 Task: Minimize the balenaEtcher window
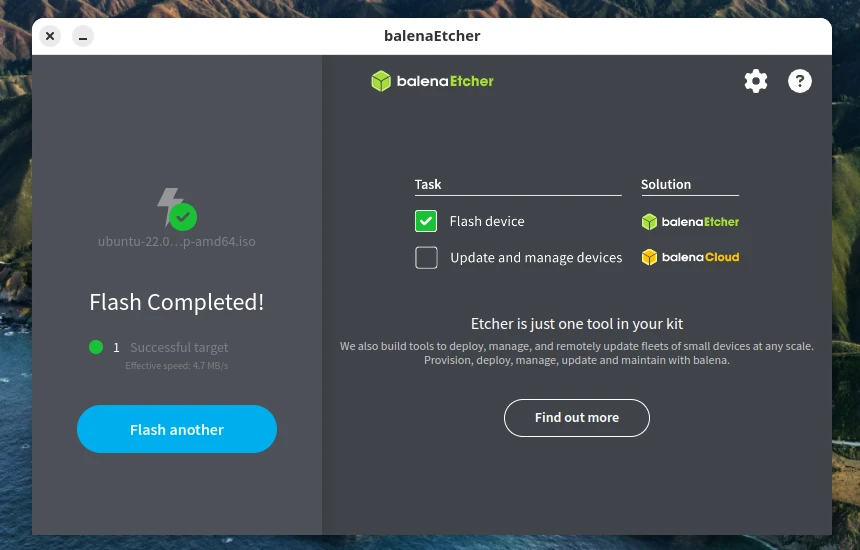click(x=83, y=36)
